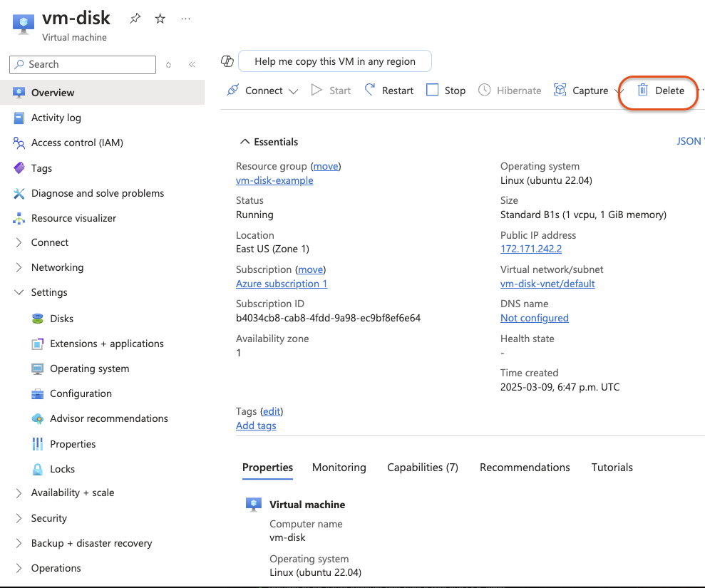Collapse the Settings section in sidebar
This screenshot has height=588, width=705.
[19, 292]
